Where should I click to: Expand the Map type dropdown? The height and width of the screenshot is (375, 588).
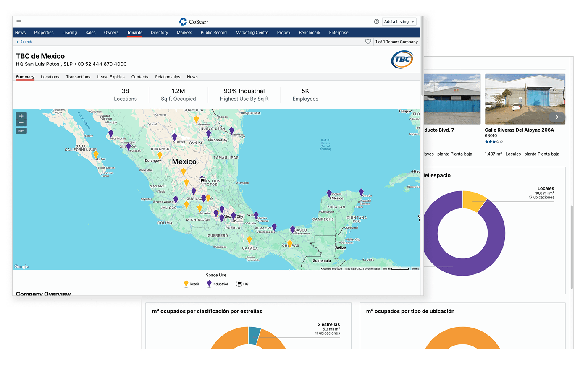pos(21,131)
